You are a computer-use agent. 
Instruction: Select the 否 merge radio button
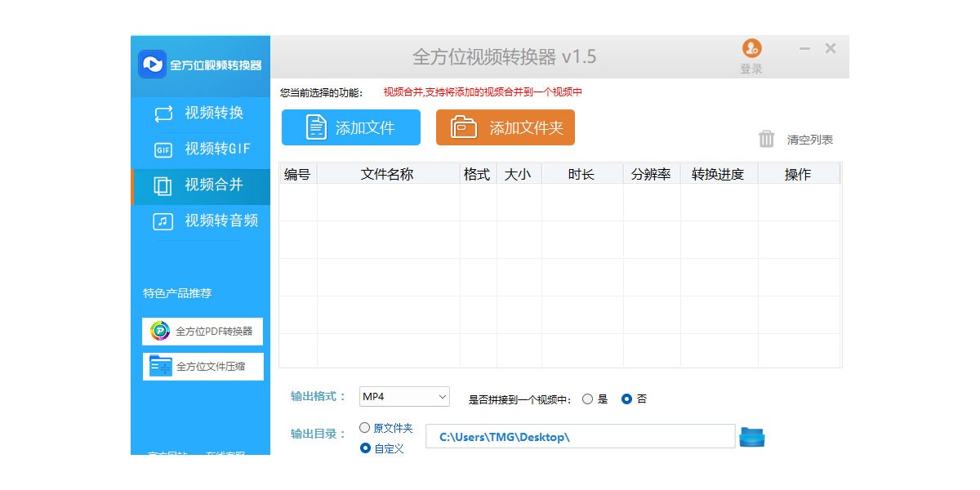tap(626, 399)
